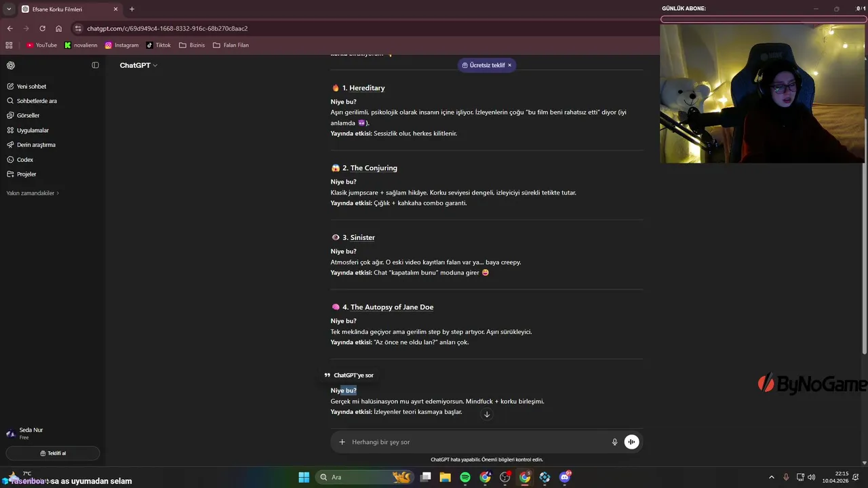Open the weather widget showing 7°C
The height and width of the screenshot is (488, 868).
click(x=19, y=477)
